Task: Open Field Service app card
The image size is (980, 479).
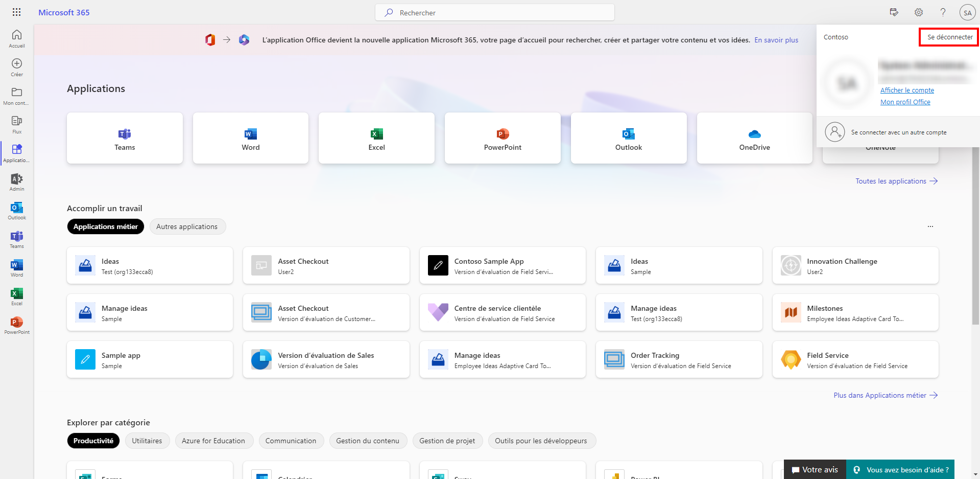Action: click(855, 359)
